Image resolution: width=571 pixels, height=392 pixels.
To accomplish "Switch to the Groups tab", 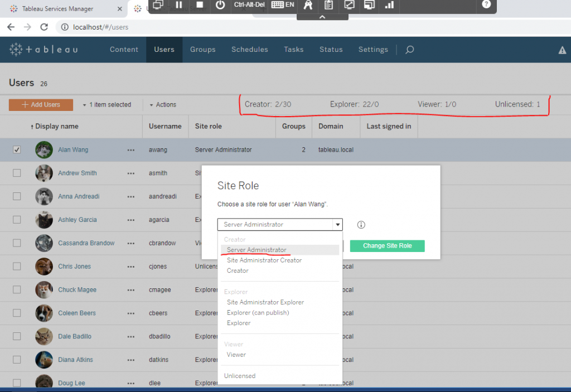I will 202,50.
